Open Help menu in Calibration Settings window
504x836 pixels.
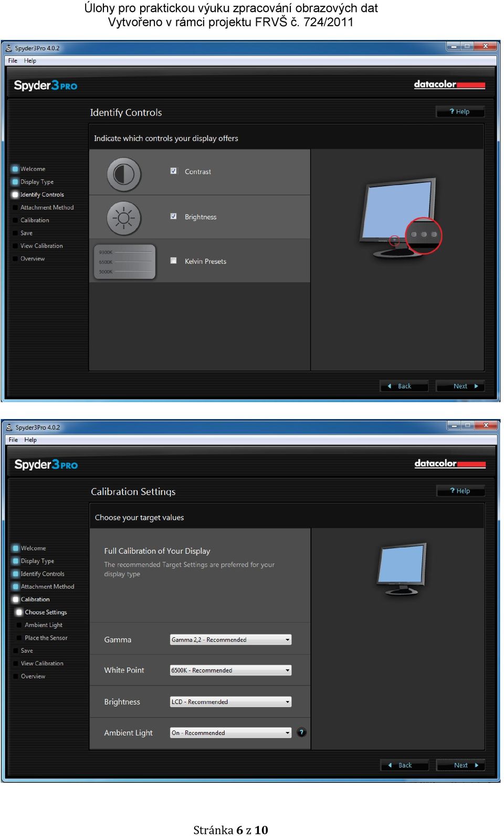pos(31,440)
